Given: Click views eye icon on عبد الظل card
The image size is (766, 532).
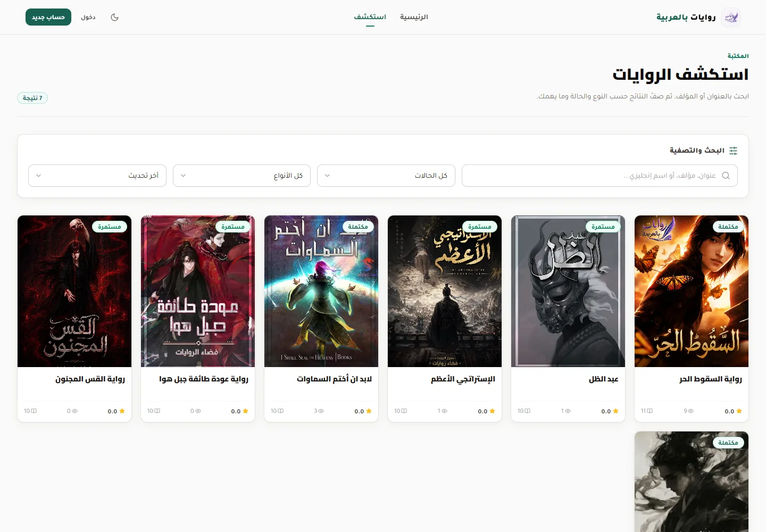Looking at the screenshot, I should [568, 411].
